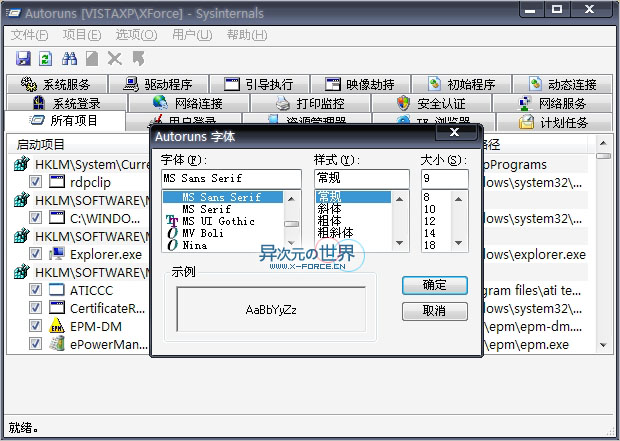Click the Properties page toolbar icon
Image resolution: width=620 pixels, height=441 pixels.
92,59
